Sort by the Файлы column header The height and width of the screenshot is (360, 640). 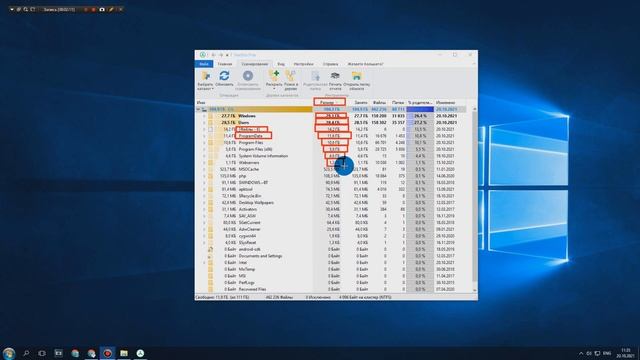coord(379,102)
